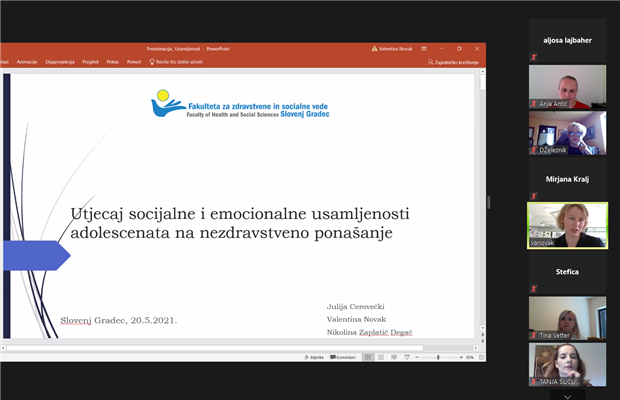
Task: Fit slide to current window icon
Action: (481, 357)
